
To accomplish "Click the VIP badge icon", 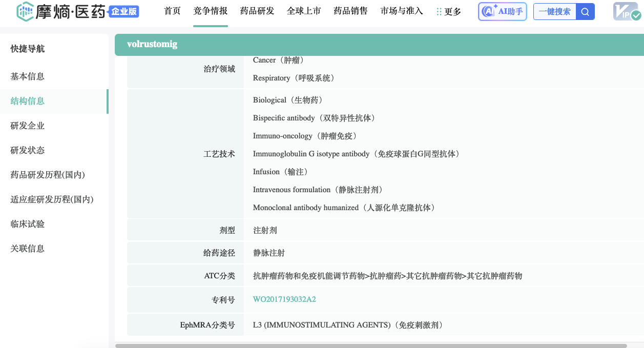I will pyautogui.click(x=627, y=12).
